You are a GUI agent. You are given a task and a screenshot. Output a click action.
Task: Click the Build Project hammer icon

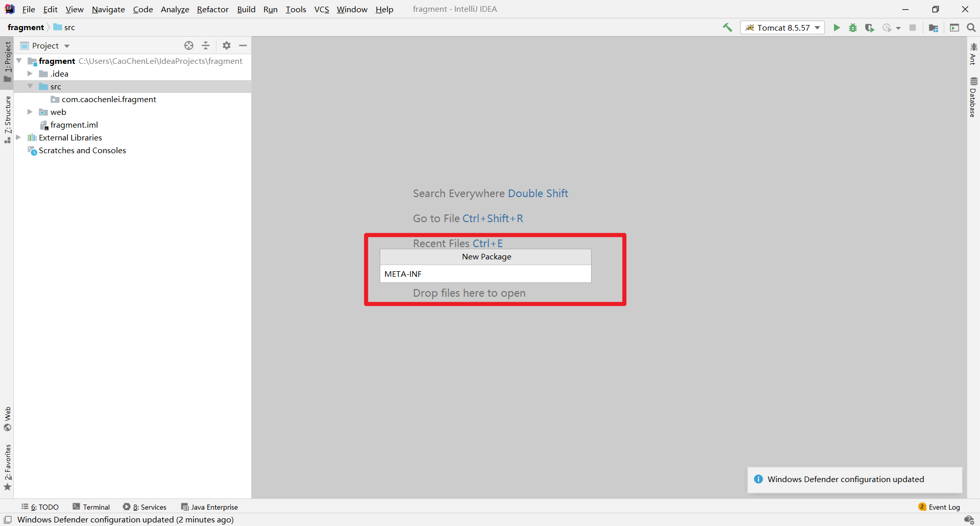point(727,28)
